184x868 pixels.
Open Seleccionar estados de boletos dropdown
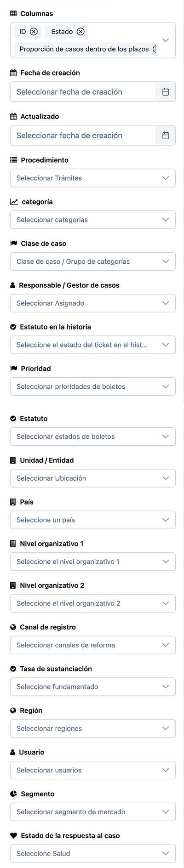[x=93, y=437]
